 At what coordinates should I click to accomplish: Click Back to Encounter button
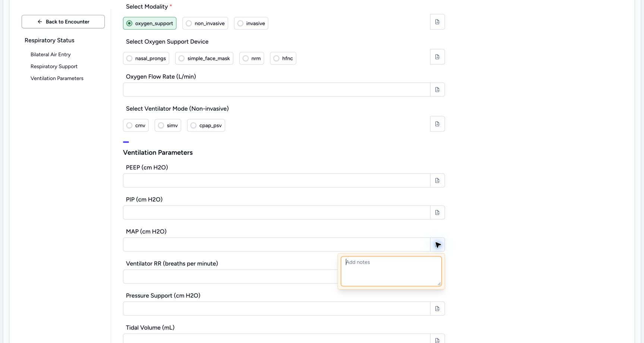coord(63,22)
